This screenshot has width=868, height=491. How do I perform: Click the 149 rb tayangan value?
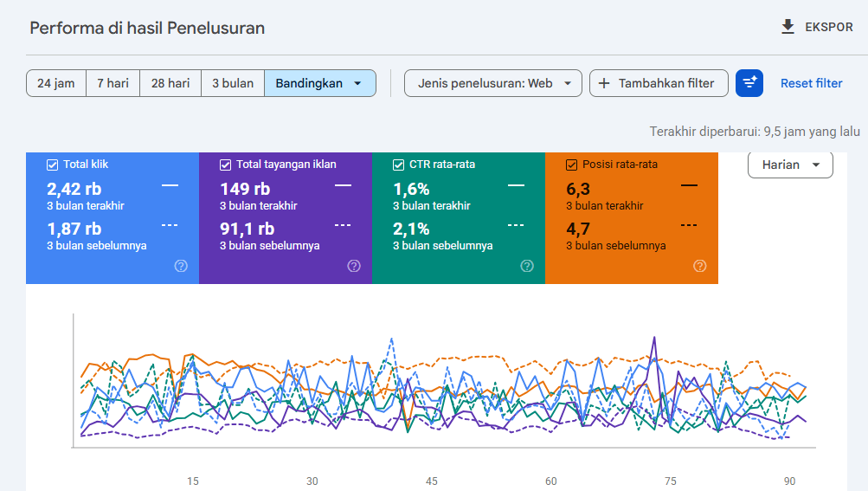pyautogui.click(x=245, y=189)
